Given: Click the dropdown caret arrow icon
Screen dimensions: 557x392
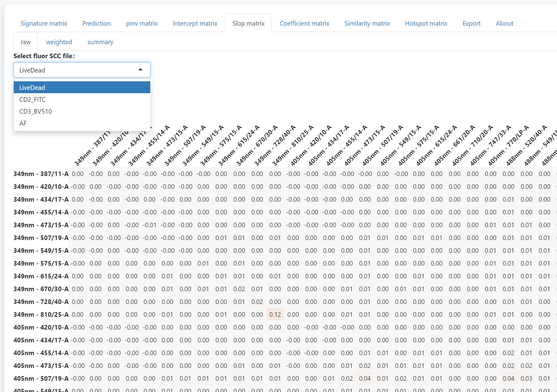Looking at the screenshot, I should click(x=140, y=70).
